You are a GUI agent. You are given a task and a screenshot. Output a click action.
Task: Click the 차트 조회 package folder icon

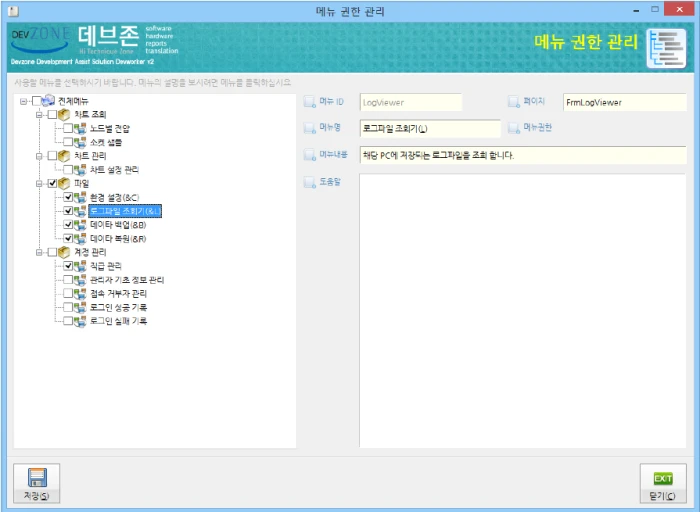pyautogui.click(x=64, y=115)
